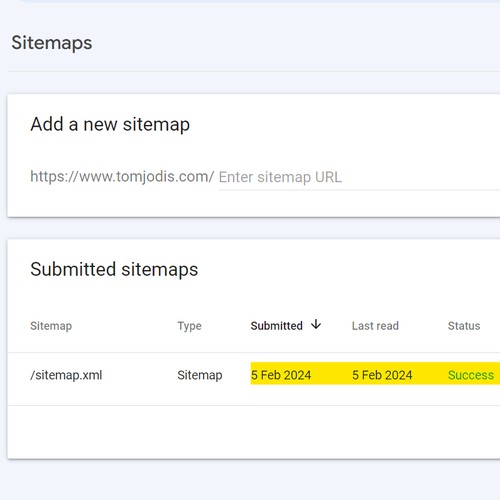Click the Sitemap type cell in the row
Image resolution: width=500 pixels, height=500 pixels.
tap(200, 375)
